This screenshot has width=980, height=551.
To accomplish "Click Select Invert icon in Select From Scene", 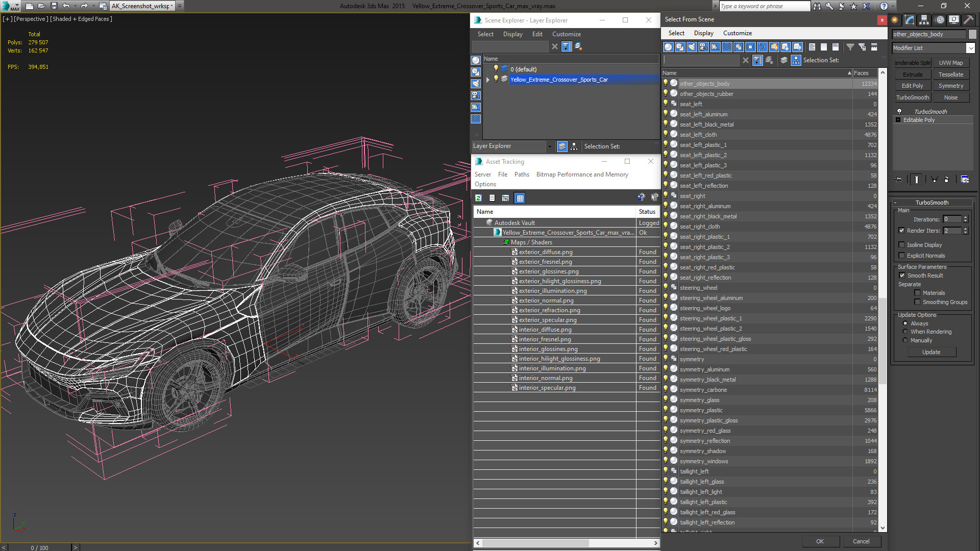I will coord(836,47).
